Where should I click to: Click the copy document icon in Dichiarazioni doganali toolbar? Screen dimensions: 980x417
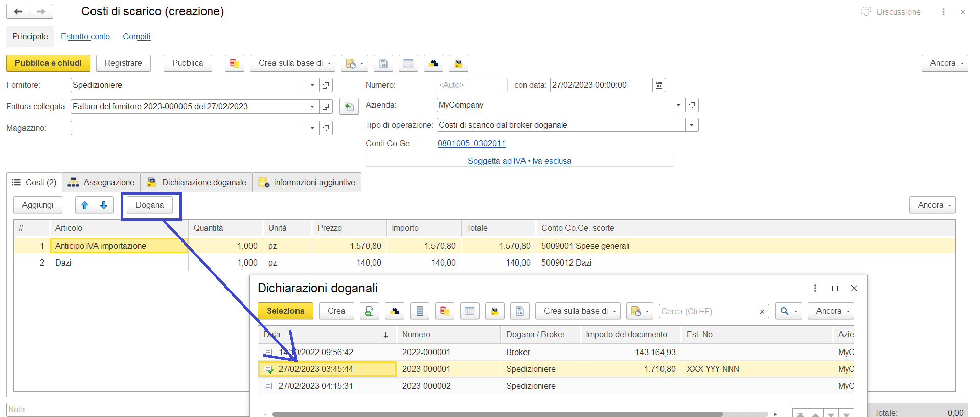[x=370, y=311]
